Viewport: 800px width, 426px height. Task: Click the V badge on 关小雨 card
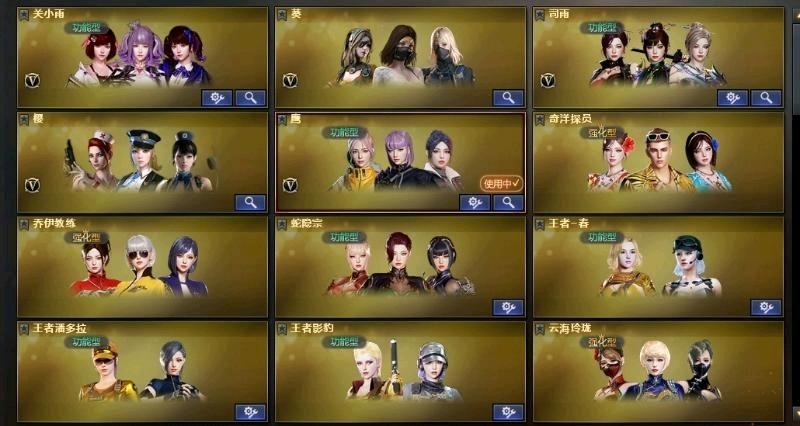[x=33, y=80]
